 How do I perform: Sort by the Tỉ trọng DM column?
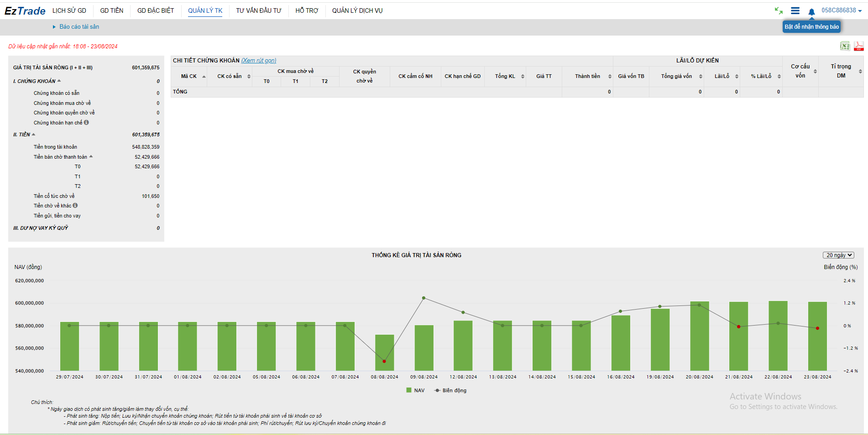point(860,71)
